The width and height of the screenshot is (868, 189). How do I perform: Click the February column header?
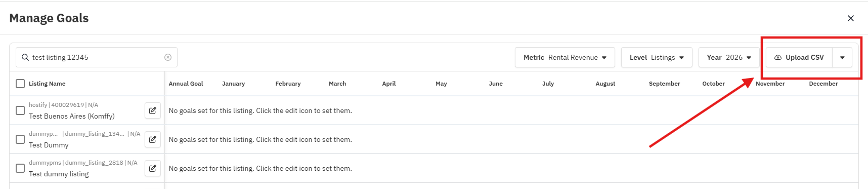point(288,84)
